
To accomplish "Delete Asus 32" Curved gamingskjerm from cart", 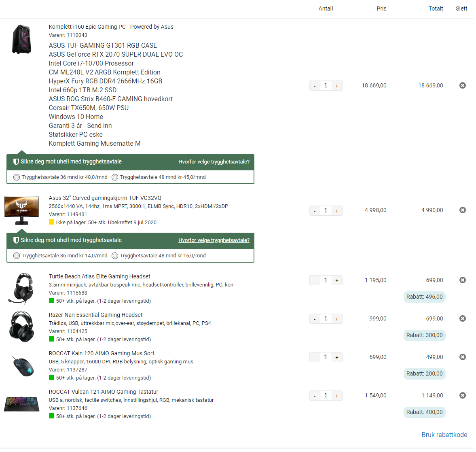I will coord(462,210).
